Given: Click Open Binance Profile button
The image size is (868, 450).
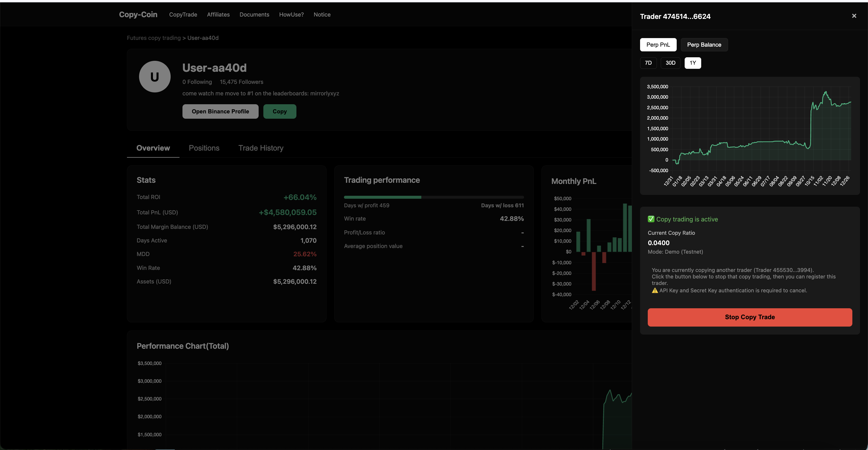Looking at the screenshot, I should click(x=220, y=112).
